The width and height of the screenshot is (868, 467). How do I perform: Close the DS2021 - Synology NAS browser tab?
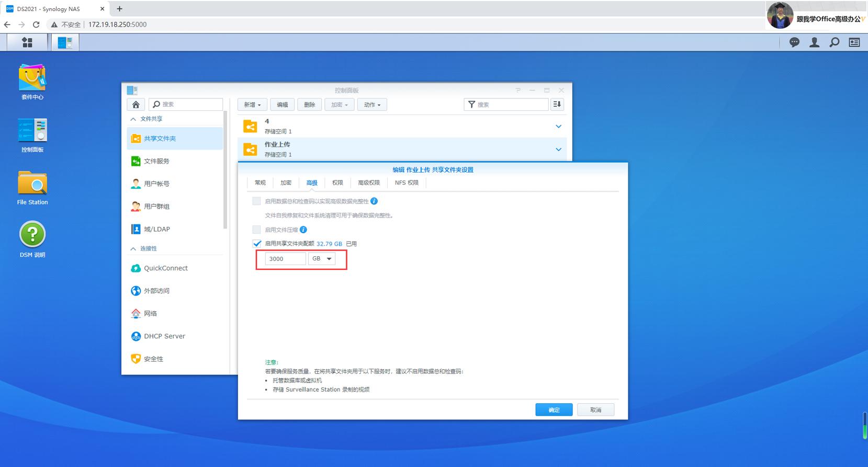102,9
